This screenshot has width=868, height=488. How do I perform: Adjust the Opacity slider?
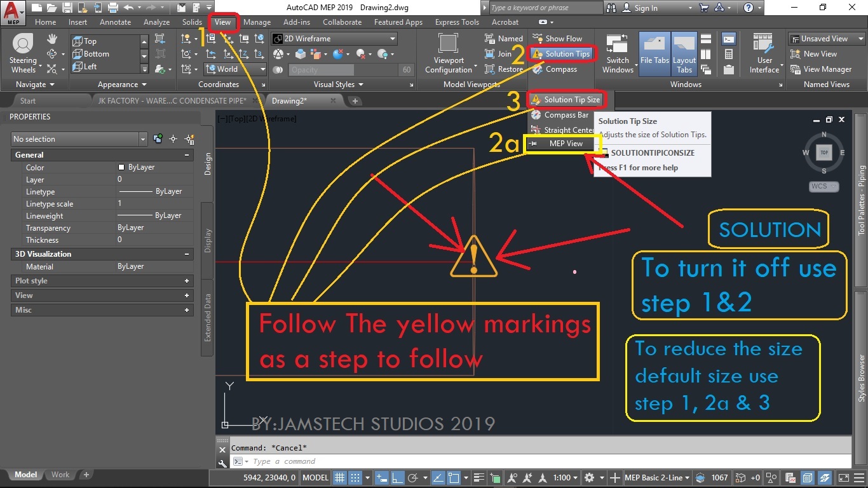[x=344, y=70]
